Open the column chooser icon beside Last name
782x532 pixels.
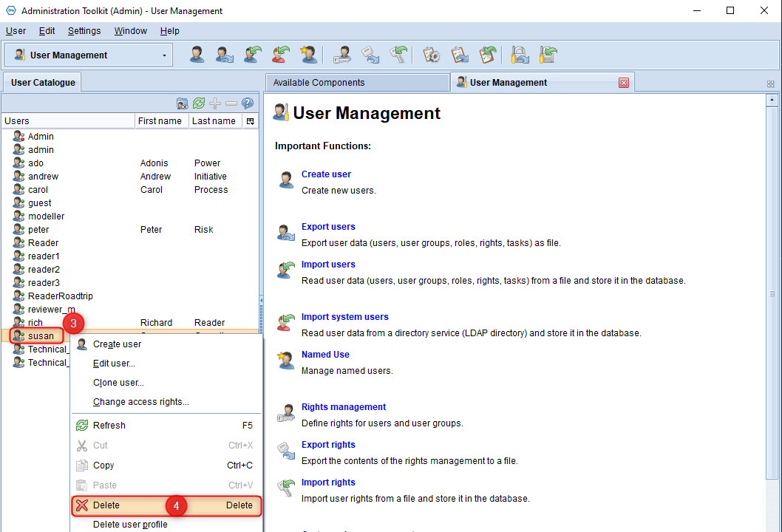click(251, 121)
